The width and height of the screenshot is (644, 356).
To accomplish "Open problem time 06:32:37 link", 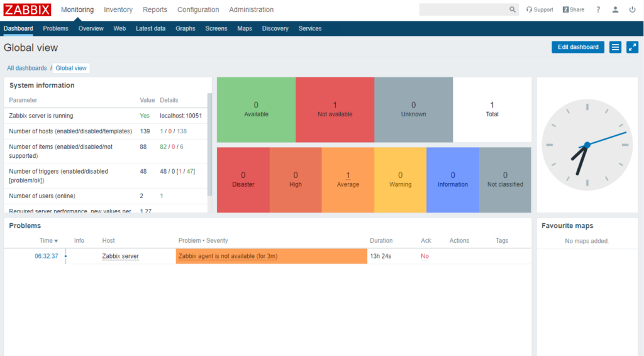I will click(47, 256).
